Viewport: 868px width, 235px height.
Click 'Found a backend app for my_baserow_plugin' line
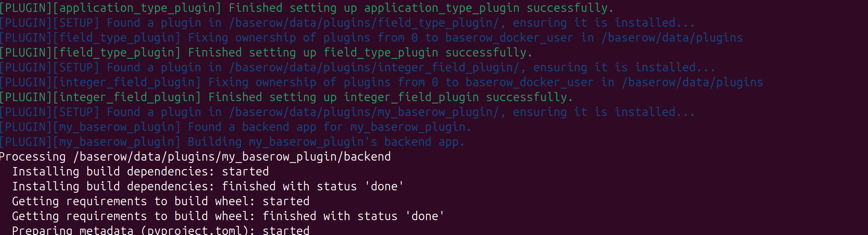[236, 127]
